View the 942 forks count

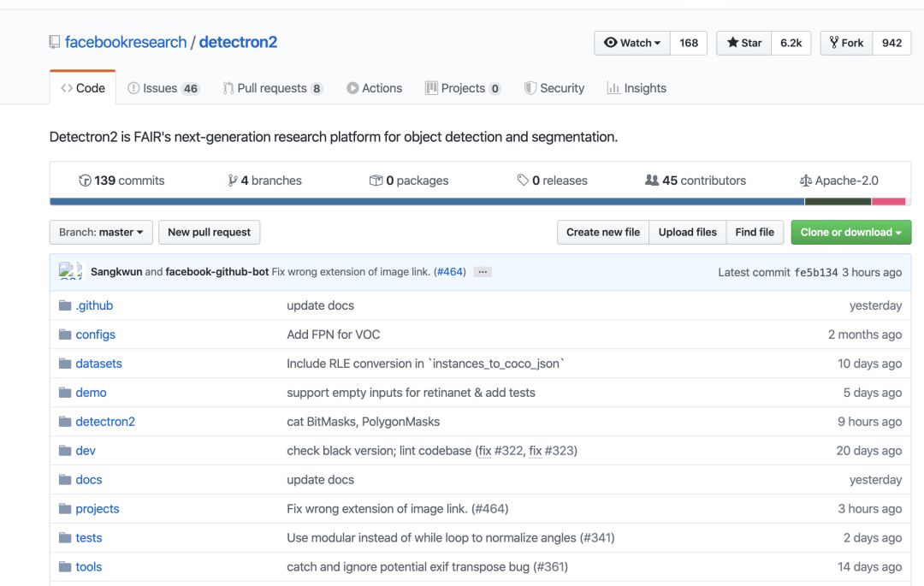pos(891,43)
